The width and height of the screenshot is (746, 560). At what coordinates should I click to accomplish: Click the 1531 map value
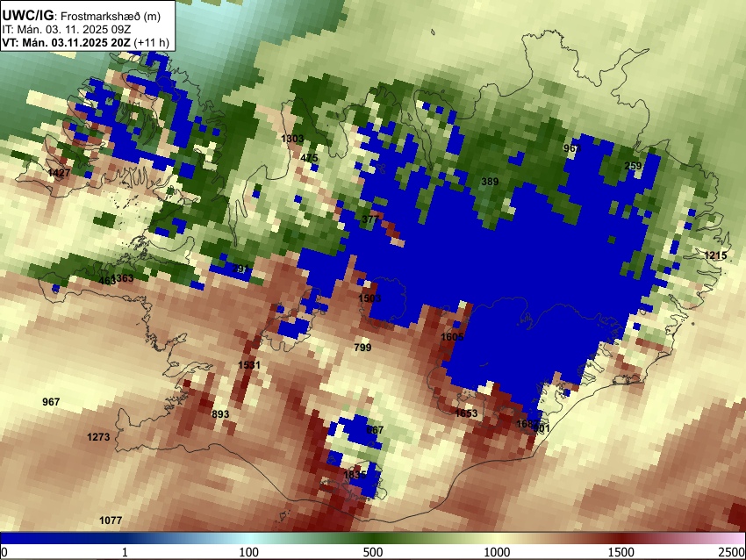249,365
